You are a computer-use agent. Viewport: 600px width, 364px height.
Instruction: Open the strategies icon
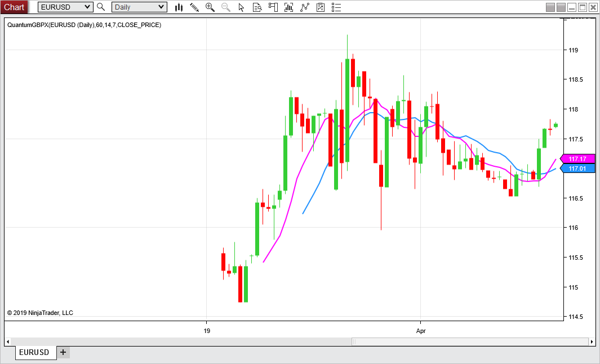coord(321,7)
